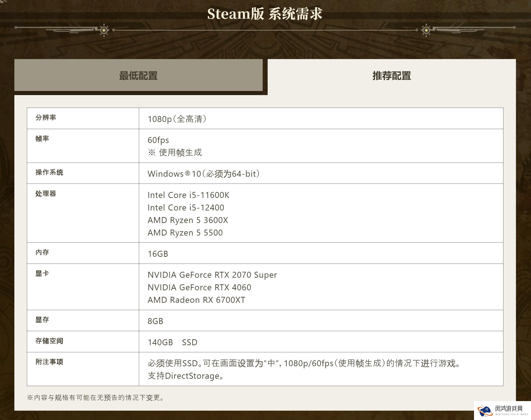The width and height of the screenshot is (531, 420).
Task: Click the 处理器 row label
Action: click(46, 194)
